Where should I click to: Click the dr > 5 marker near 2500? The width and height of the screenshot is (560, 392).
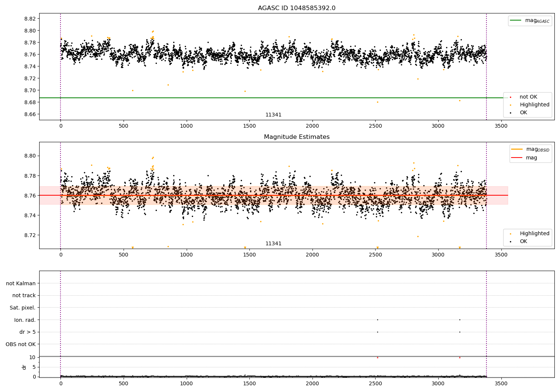point(377,332)
